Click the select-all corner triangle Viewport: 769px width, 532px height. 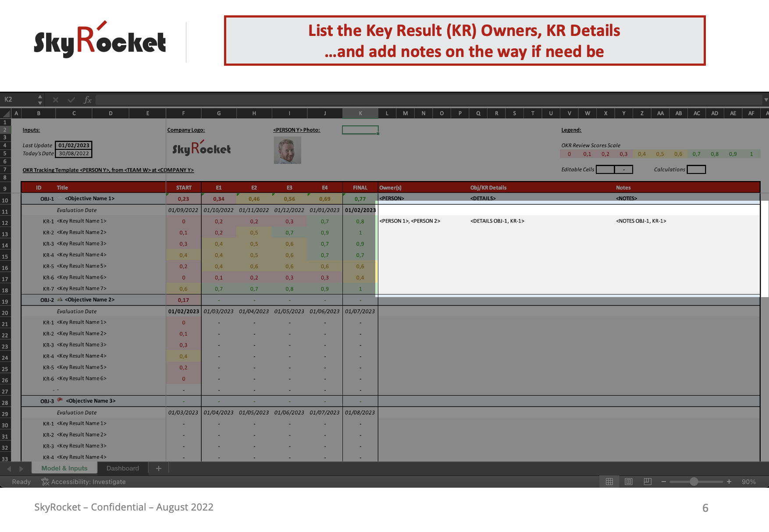[x=6, y=113]
